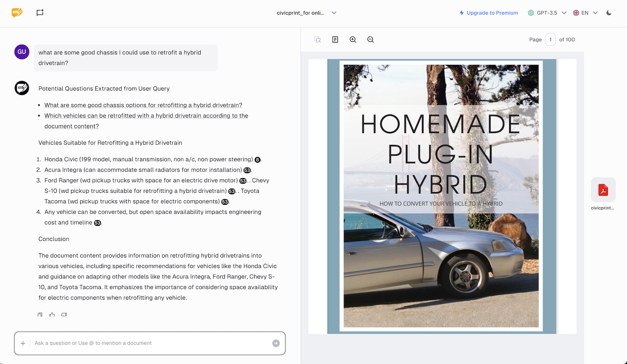Open the EN language dropdown

tap(585, 13)
